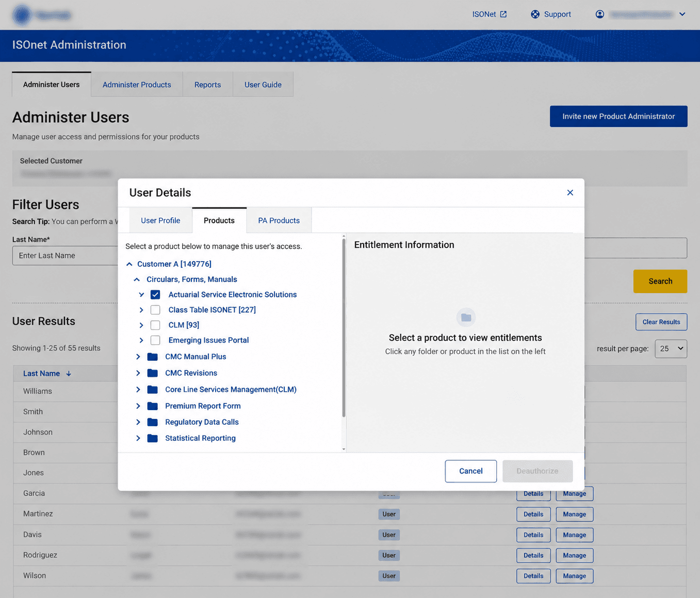700x598 pixels.
Task: Click the user account avatar icon
Action: 600,14
